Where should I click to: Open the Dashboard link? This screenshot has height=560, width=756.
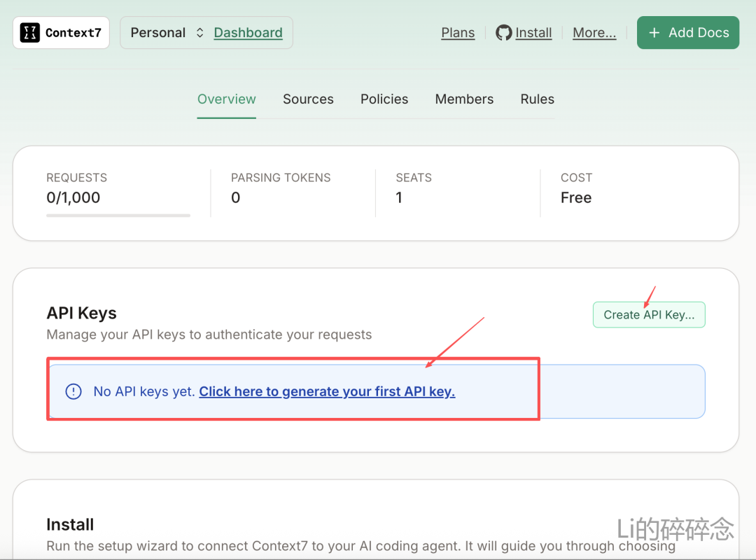click(x=248, y=33)
